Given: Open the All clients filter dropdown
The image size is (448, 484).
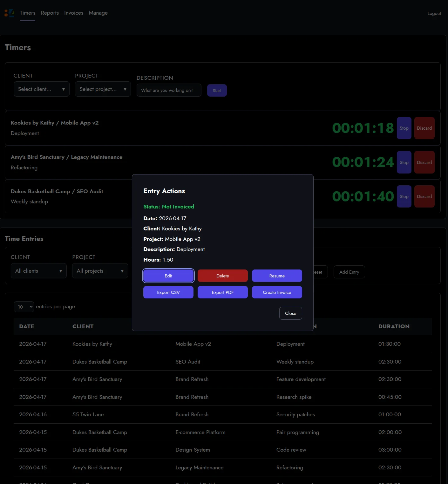Looking at the screenshot, I should (x=38, y=271).
